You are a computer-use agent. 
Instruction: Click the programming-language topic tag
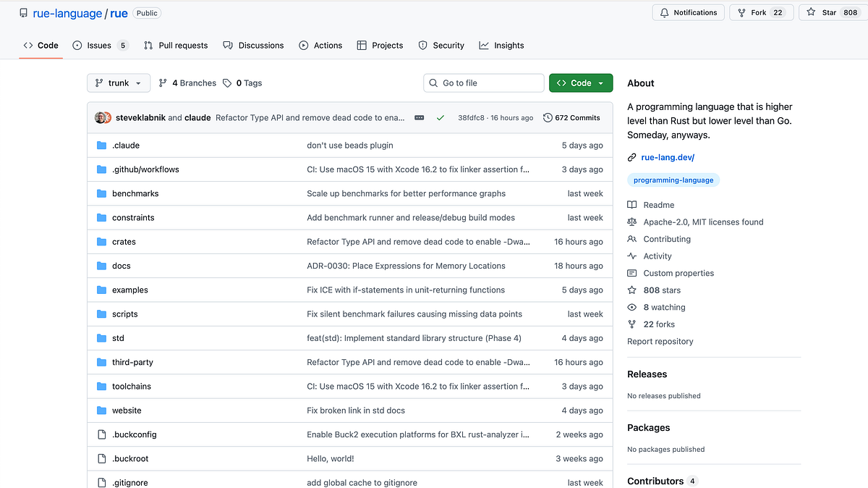click(673, 180)
